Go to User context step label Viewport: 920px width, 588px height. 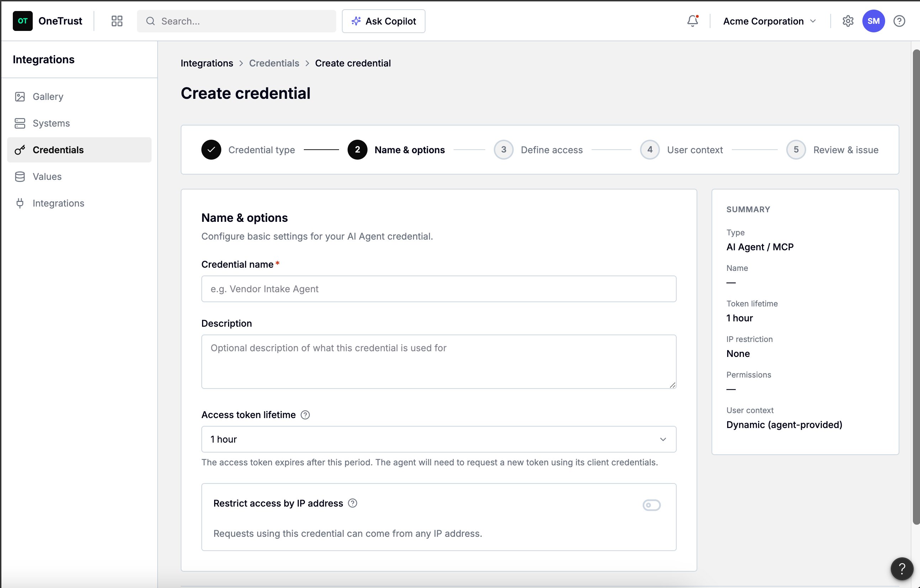pos(695,150)
